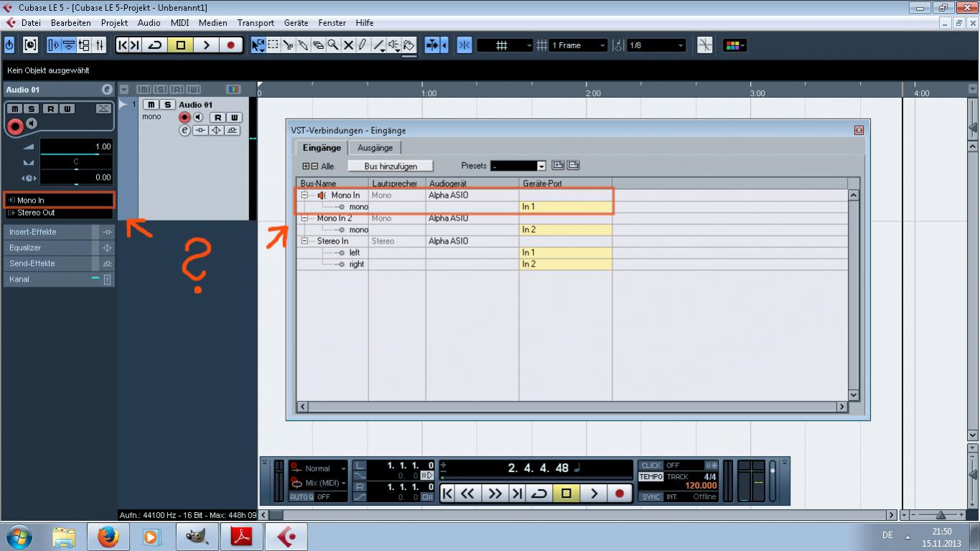Open Firefox from the Windows taskbar
The height and width of the screenshot is (551, 980).
click(108, 537)
